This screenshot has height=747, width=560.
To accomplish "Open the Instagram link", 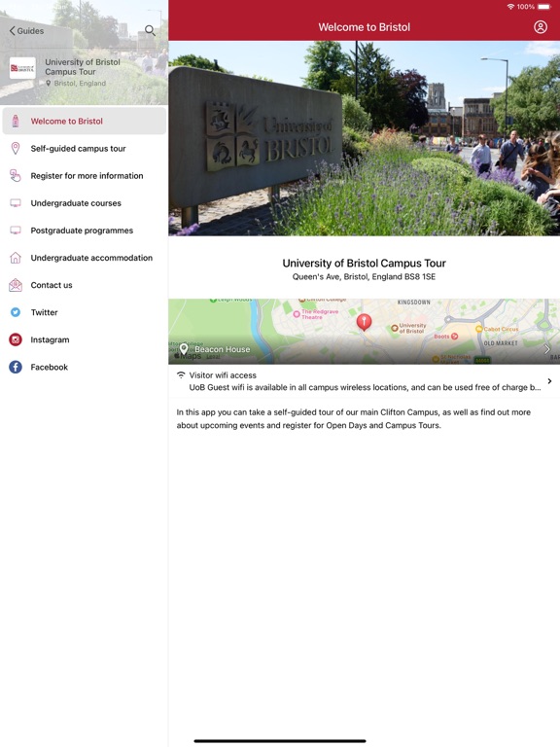I will pyautogui.click(x=85, y=339).
